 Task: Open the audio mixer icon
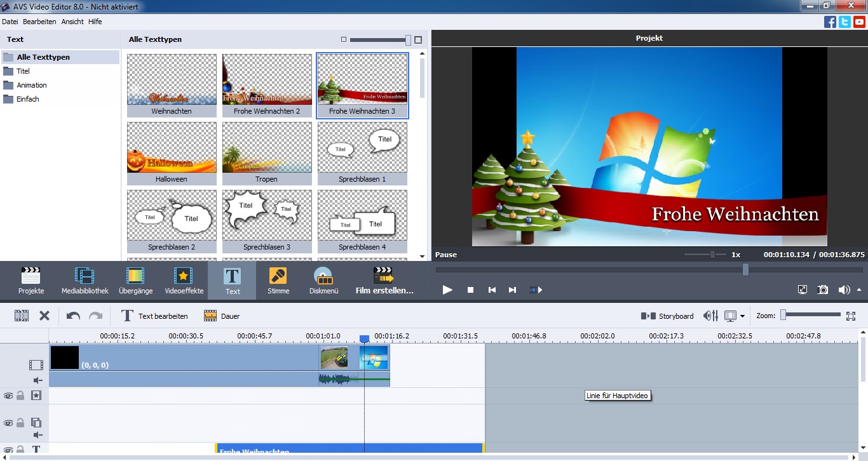[x=710, y=316]
